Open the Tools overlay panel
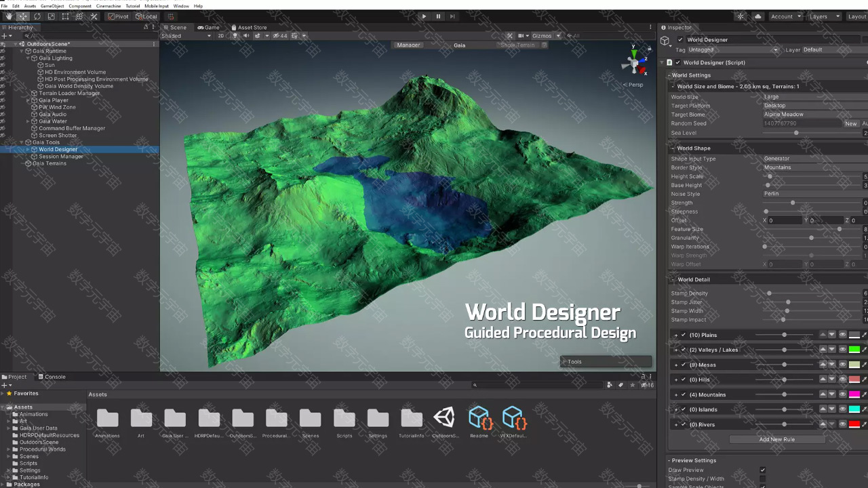Image resolution: width=868 pixels, height=488 pixels. (606, 361)
